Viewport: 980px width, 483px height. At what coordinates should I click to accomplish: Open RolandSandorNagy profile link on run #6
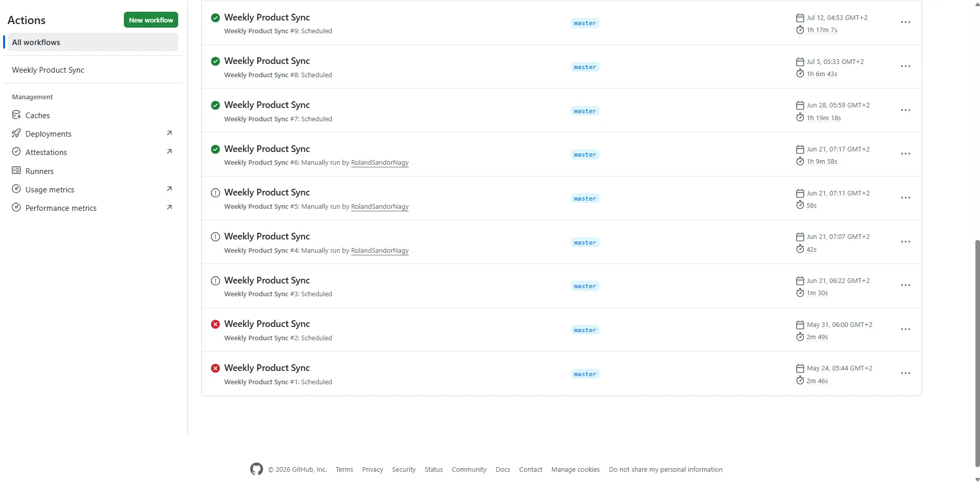tap(380, 163)
